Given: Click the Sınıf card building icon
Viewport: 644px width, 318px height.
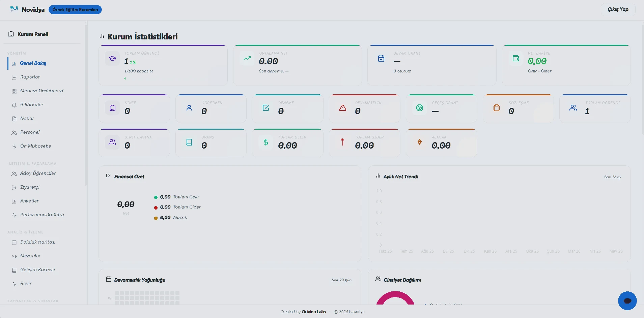Looking at the screenshot, I should click(112, 108).
